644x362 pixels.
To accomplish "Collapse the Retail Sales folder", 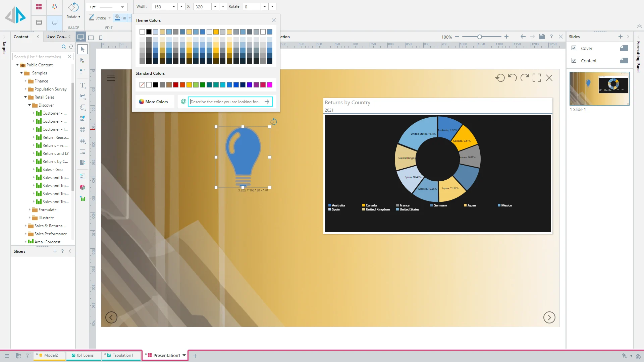I will (x=25, y=97).
